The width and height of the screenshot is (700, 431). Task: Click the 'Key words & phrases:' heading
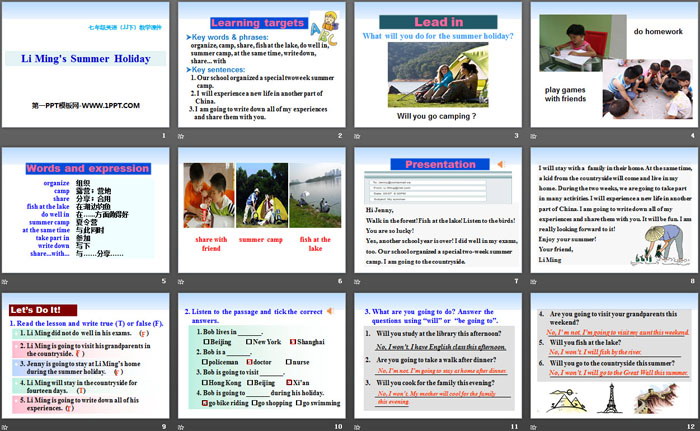coord(230,37)
